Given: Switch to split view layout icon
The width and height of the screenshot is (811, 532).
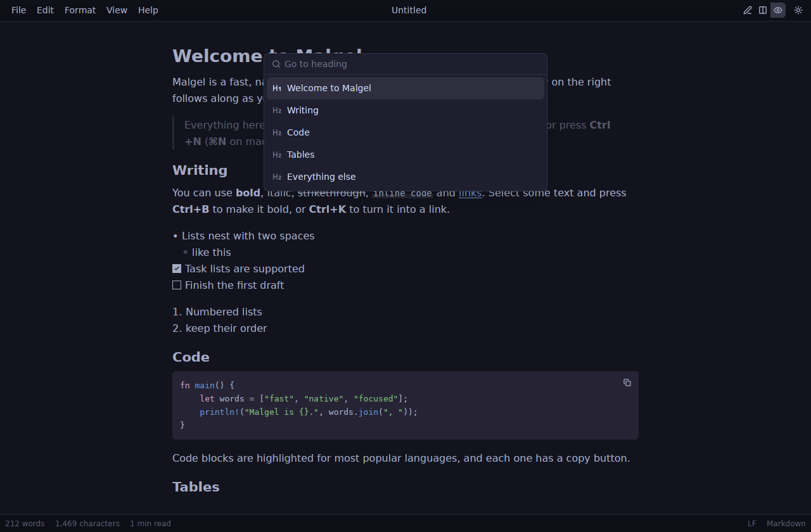Looking at the screenshot, I should pyautogui.click(x=763, y=10).
